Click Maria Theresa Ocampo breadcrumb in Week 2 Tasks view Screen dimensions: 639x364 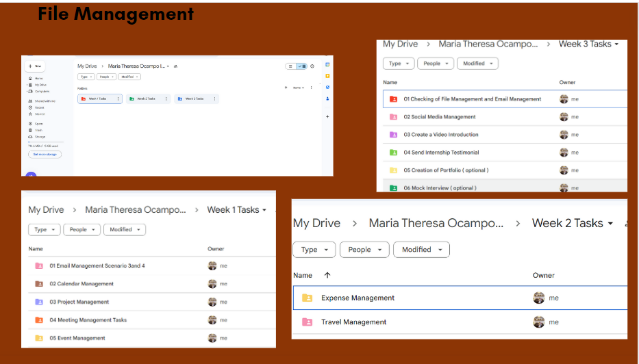(x=436, y=223)
